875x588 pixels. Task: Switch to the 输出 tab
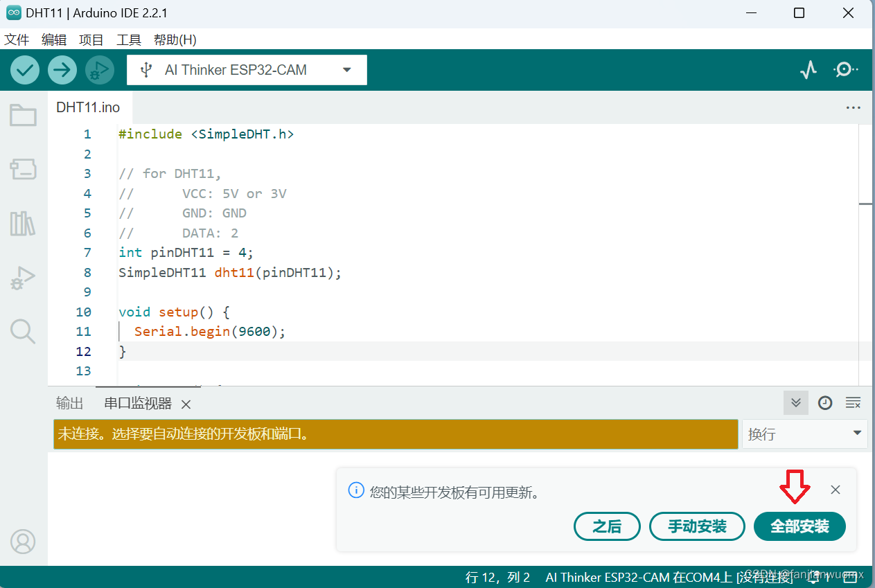(69, 404)
